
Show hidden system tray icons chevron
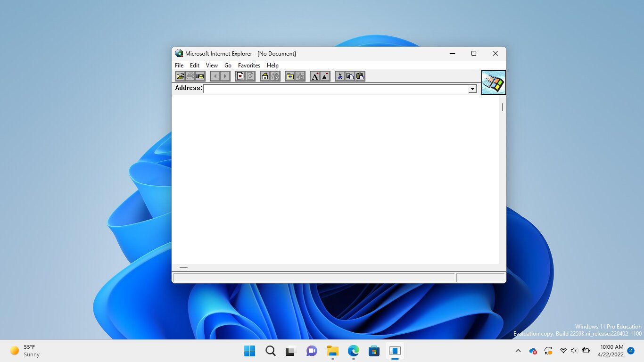click(x=518, y=351)
